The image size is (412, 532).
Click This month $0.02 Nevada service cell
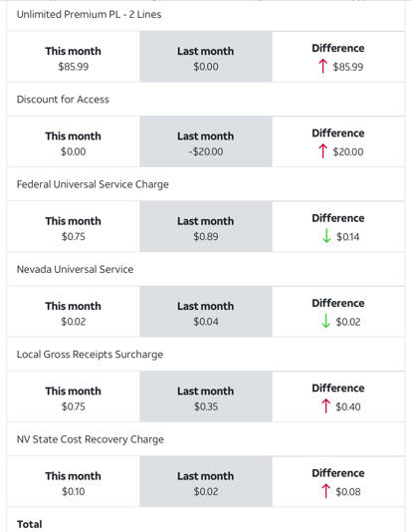74,312
